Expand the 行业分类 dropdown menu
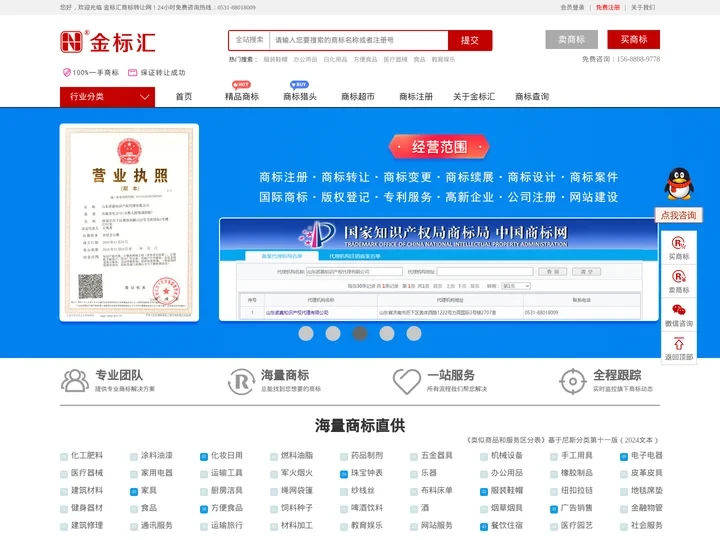 point(107,97)
